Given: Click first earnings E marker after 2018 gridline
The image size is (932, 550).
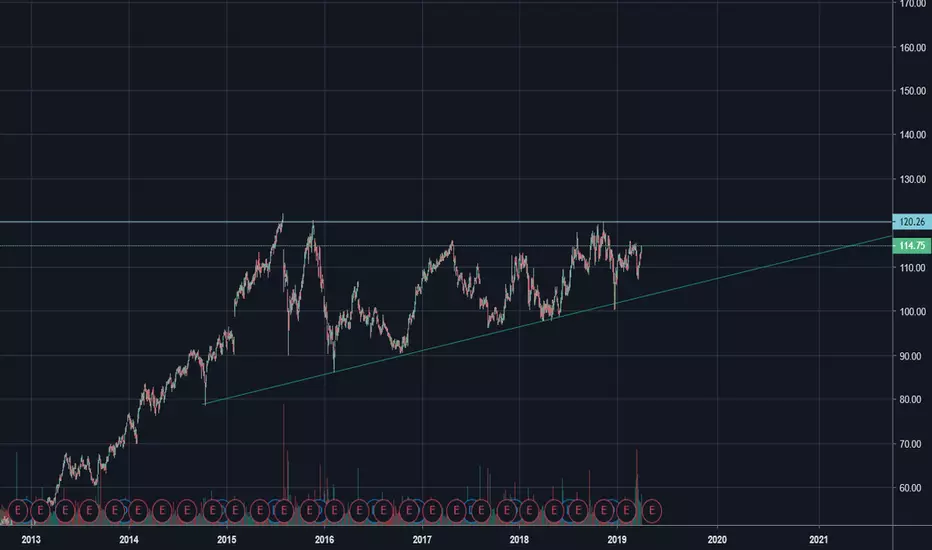Looking at the screenshot, I should click(528, 511).
